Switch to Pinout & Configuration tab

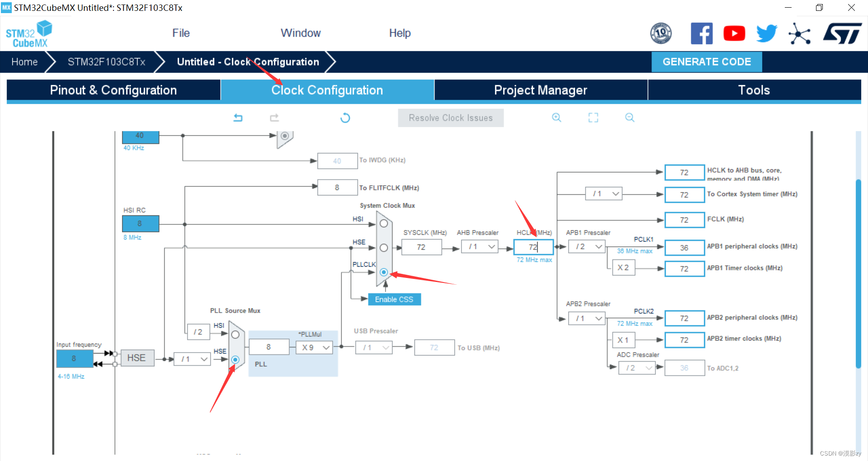(x=113, y=90)
